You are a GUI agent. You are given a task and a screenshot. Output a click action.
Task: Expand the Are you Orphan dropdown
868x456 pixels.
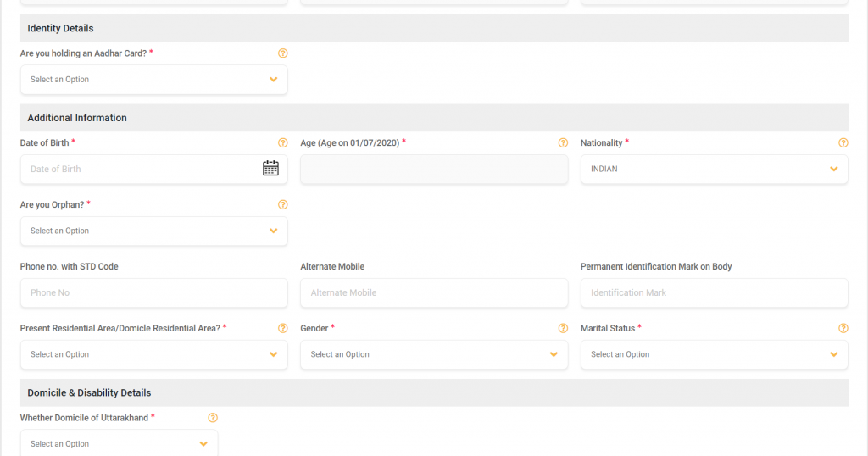click(154, 231)
